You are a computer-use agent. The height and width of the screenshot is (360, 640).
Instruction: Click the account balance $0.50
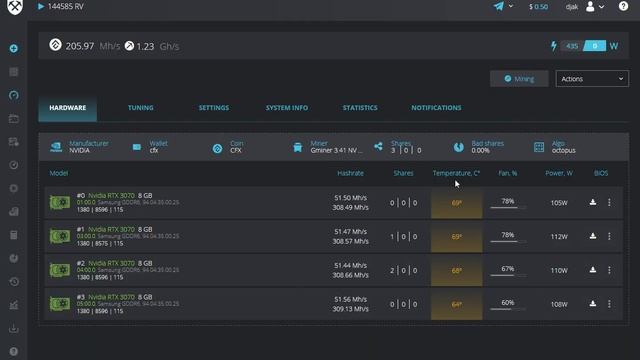tap(538, 7)
